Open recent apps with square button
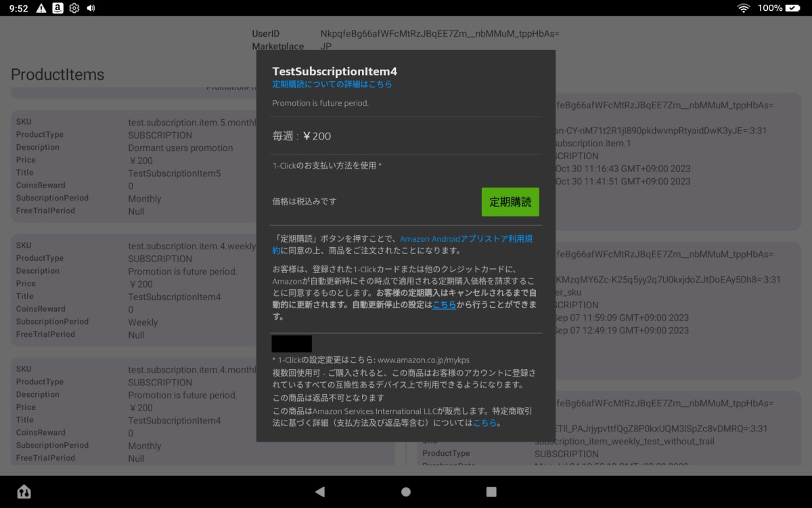This screenshot has height=508, width=812. point(491,492)
